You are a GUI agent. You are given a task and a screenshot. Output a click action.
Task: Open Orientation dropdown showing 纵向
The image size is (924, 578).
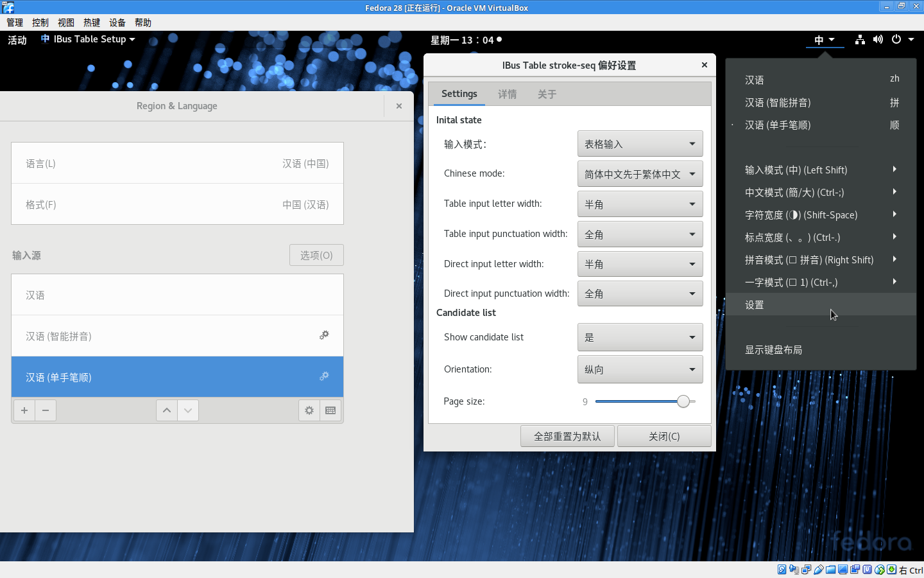point(640,369)
